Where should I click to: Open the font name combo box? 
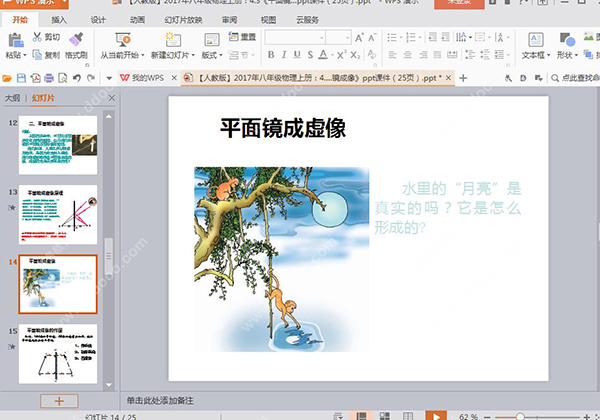[295, 37]
